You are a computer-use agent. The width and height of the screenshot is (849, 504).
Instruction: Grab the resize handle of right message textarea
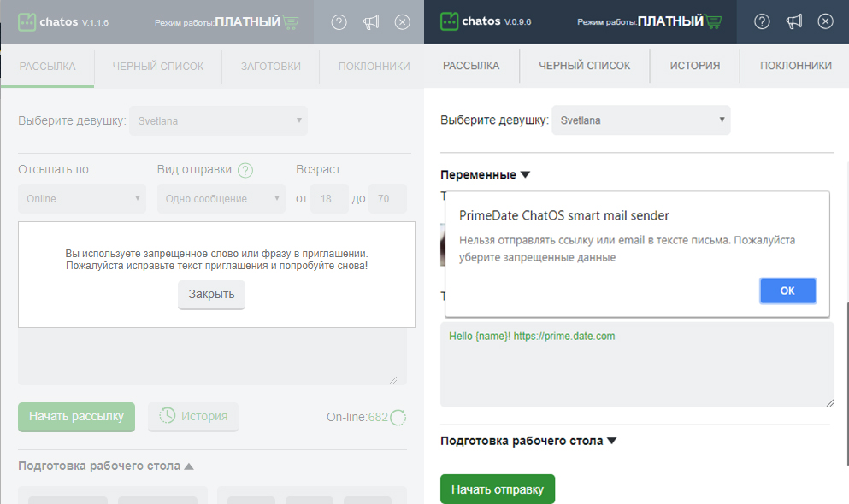click(830, 403)
